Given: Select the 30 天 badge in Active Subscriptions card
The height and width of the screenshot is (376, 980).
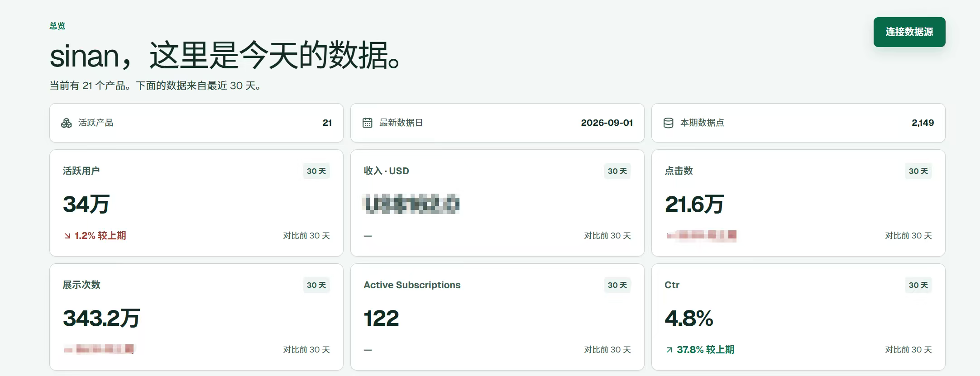Looking at the screenshot, I should pos(617,285).
